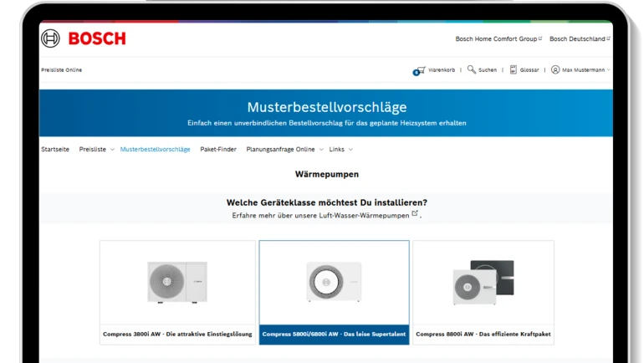Click the banner subtitle about Bestellvorschlag

click(x=327, y=123)
